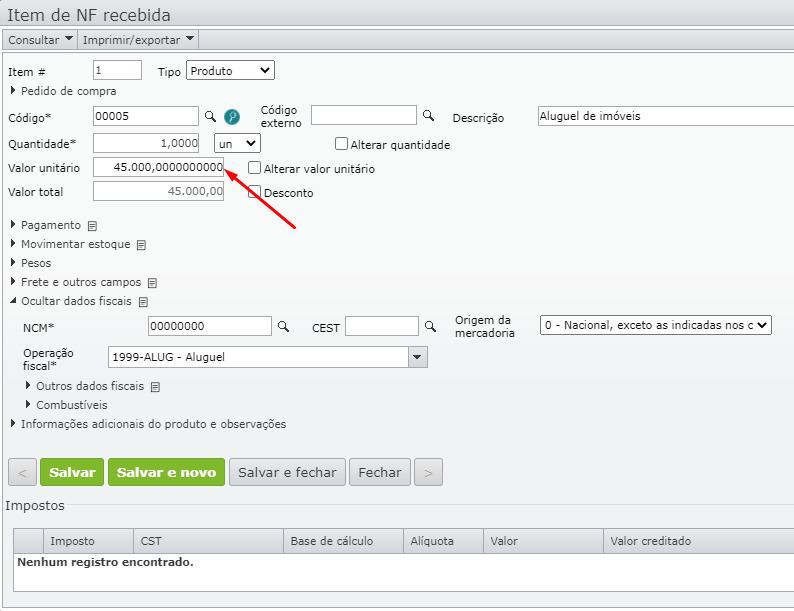Screen dimensions: 794x611
Task: Open NCM lookup magnifier icon
Action: point(284,327)
